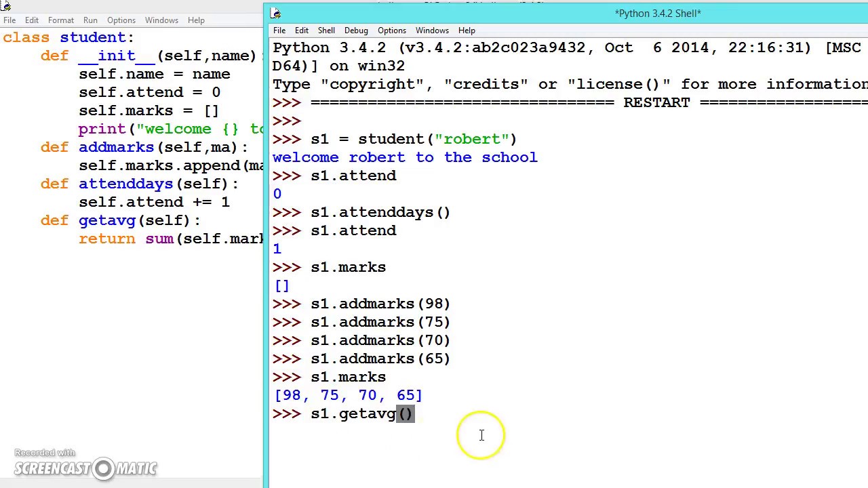Click 's1.addmarks(75)' shell line

pos(361,322)
